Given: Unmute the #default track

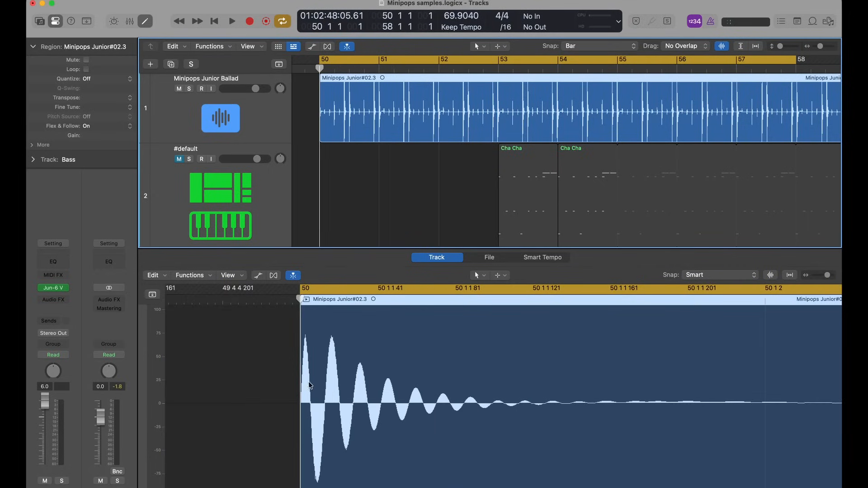Looking at the screenshot, I should [x=179, y=159].
